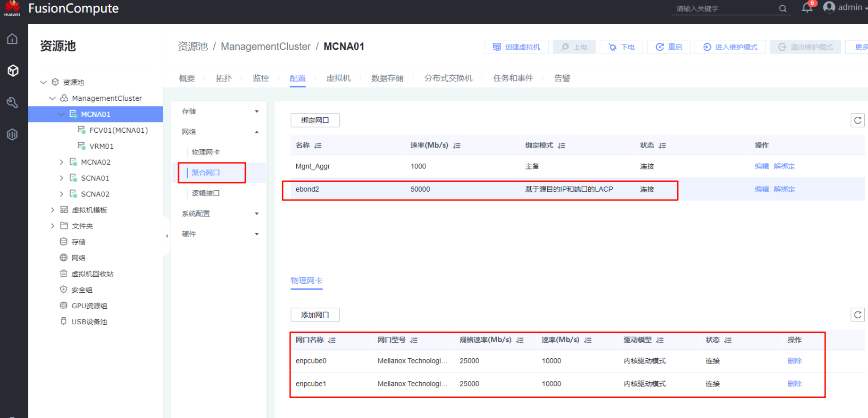Collapse the ManagementCluster tree node
Image resolution: width=868 pixels, height=418 pixels.
[x=52, y=98]
